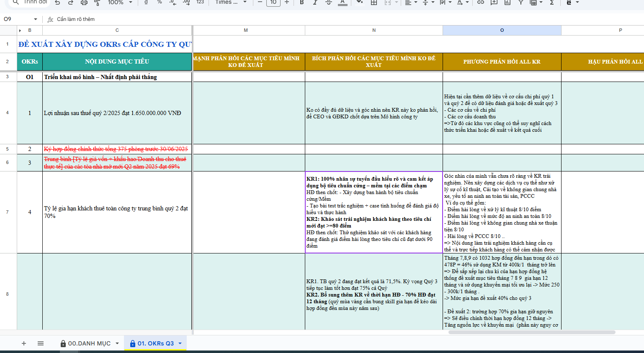Open the fill color paint bucket
Image resolution: width=644 pixels, height=353 pixels.
coord(359,3)
